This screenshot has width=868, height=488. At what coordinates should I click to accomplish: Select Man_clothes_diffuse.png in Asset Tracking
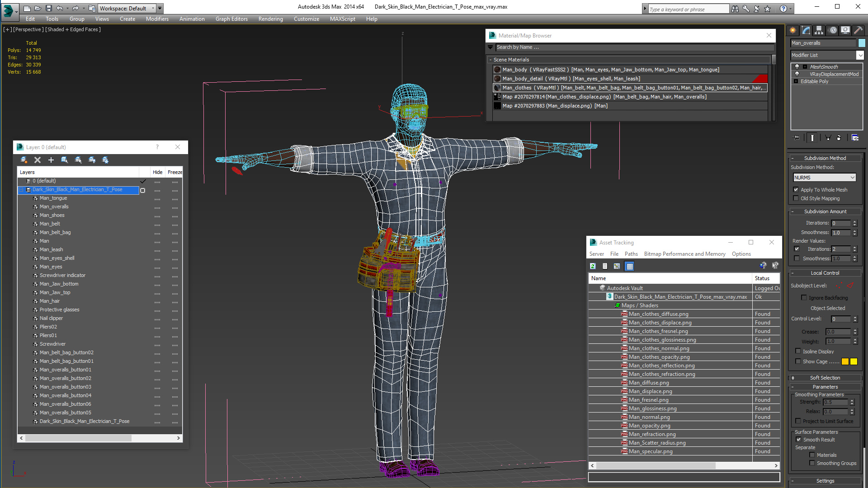658,314
